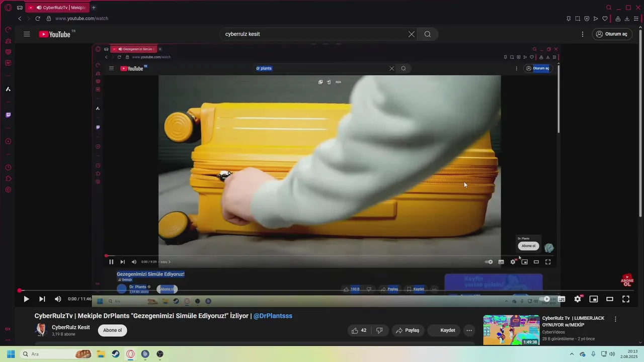Share video using Paylaş button
Screen dimensions: 644x362
pyautogui.click(x=408, y=330)
